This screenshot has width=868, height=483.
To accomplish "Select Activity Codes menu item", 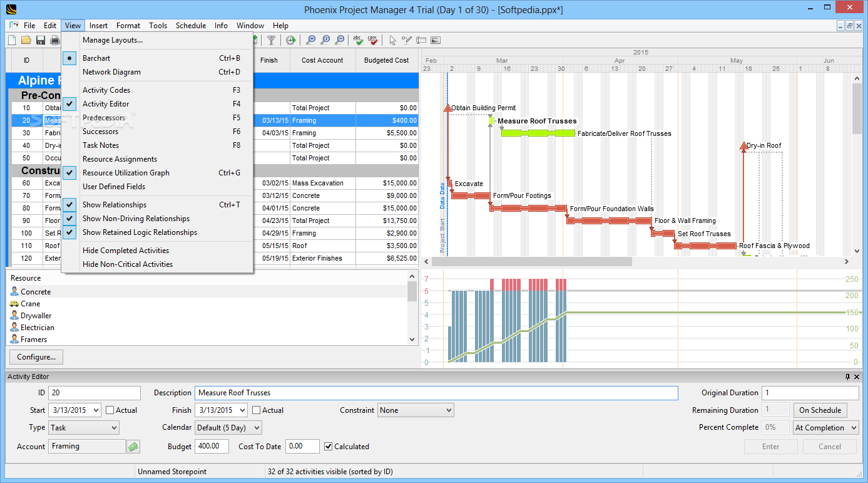I will coord(157,90).
